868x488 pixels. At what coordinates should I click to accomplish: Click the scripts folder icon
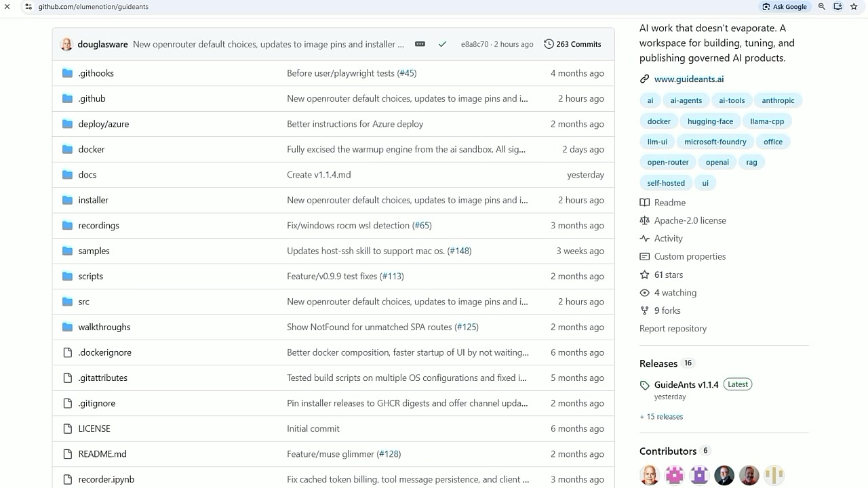click(x=67, y=277)
